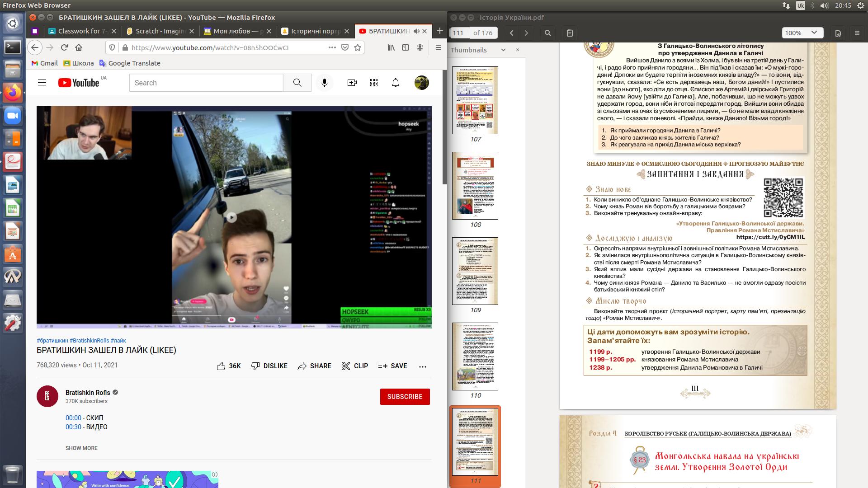
Task: Click Firefox reload page icon
Action: (x=64, y=47)
